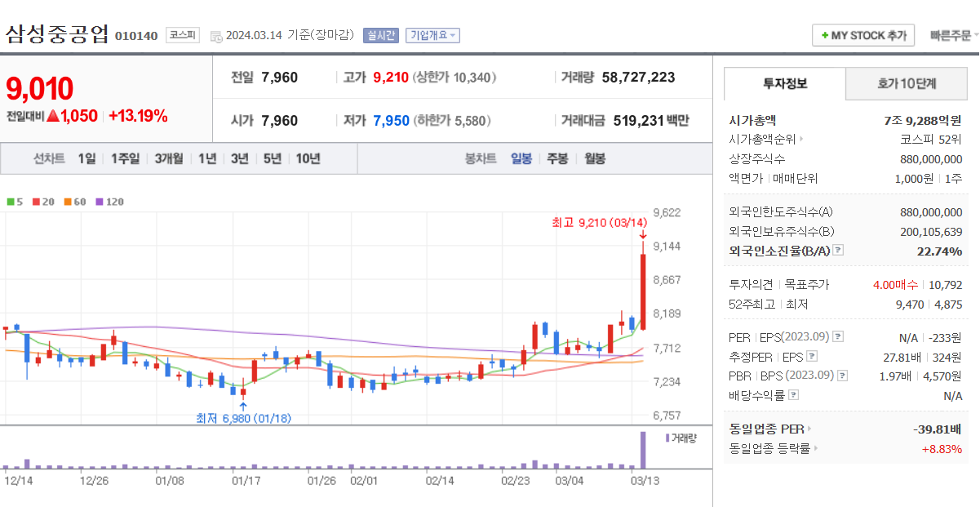This screenshot has width=980, height=507.
Task: Click the 최고 9,210 (03/14) chart marker
Action: coord(599,223)
